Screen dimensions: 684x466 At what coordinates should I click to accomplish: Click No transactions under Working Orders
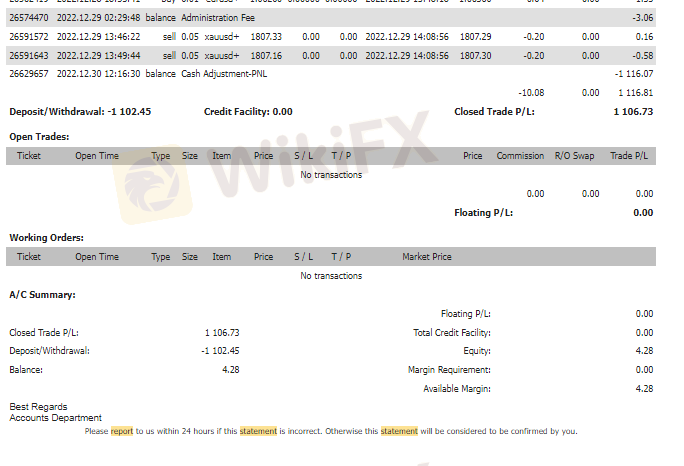tap(331, 276)
